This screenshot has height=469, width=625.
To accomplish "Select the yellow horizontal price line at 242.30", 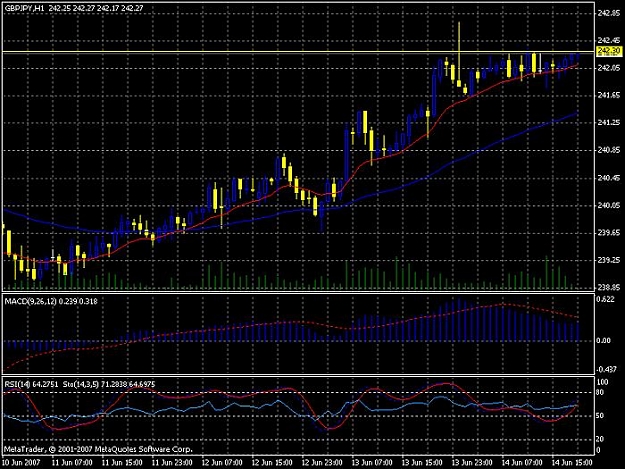I will tap(297, 52).
